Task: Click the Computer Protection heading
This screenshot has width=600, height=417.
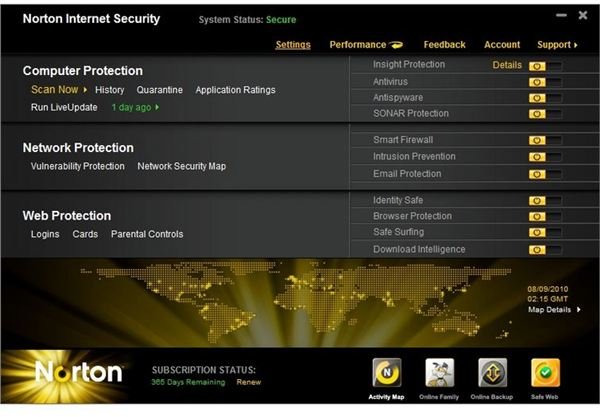Action: click(x=83, y=71)
